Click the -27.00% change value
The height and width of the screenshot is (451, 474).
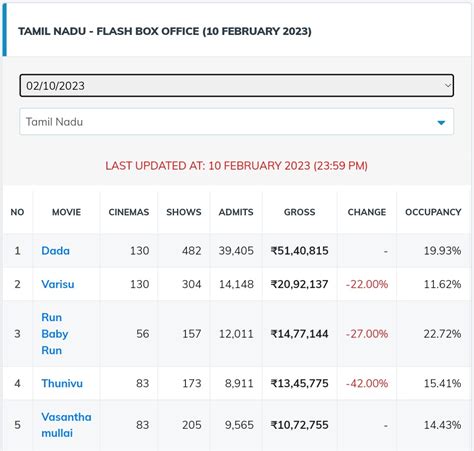click(367, 334)
